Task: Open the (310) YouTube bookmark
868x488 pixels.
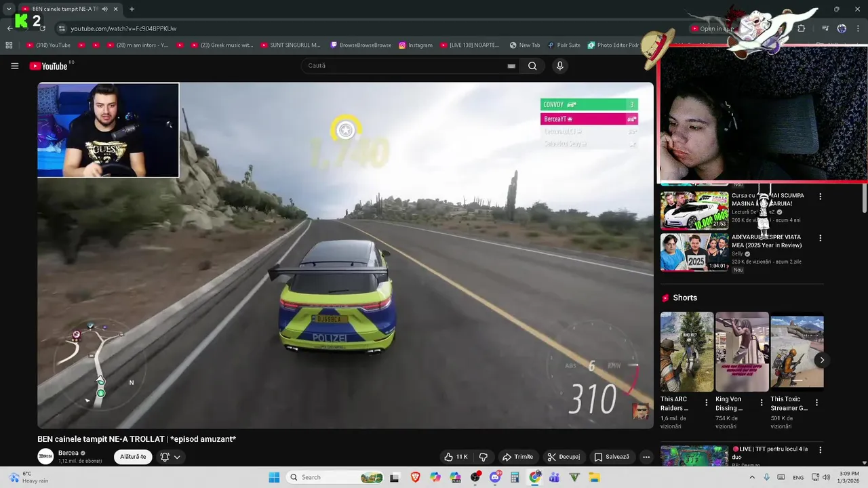Action: tap(48, 45)
